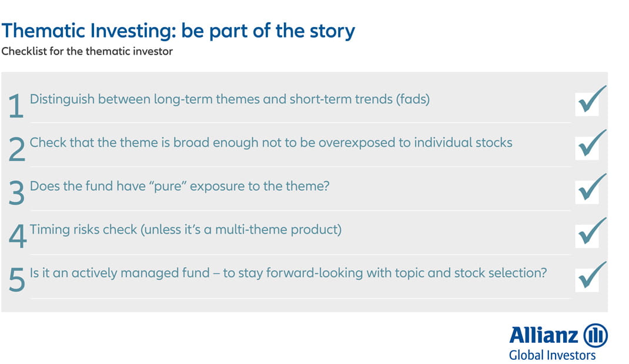This screenshot has width=629, height=364.
Task: Select the multi-theme product line
Action: point(185,230)
